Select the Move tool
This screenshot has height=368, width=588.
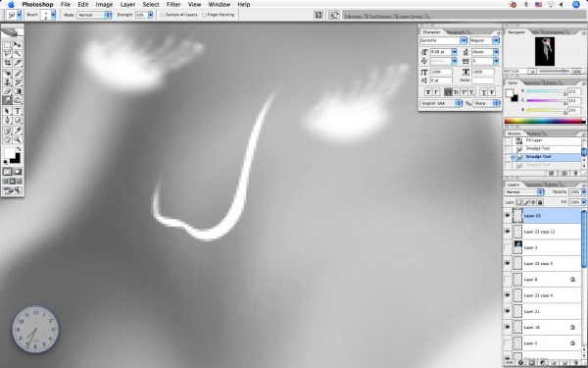pos(18,45)
